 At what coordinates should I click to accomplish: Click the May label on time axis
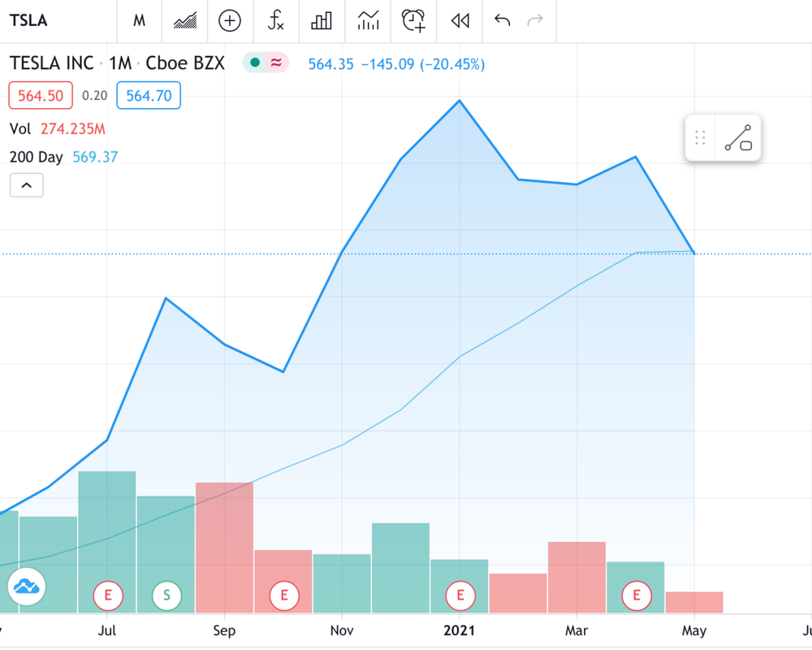pos(694,630)
